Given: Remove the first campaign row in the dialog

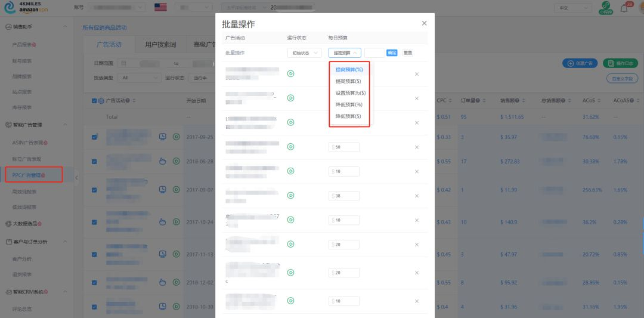Looking at the screenshot, I should point(417,74).
